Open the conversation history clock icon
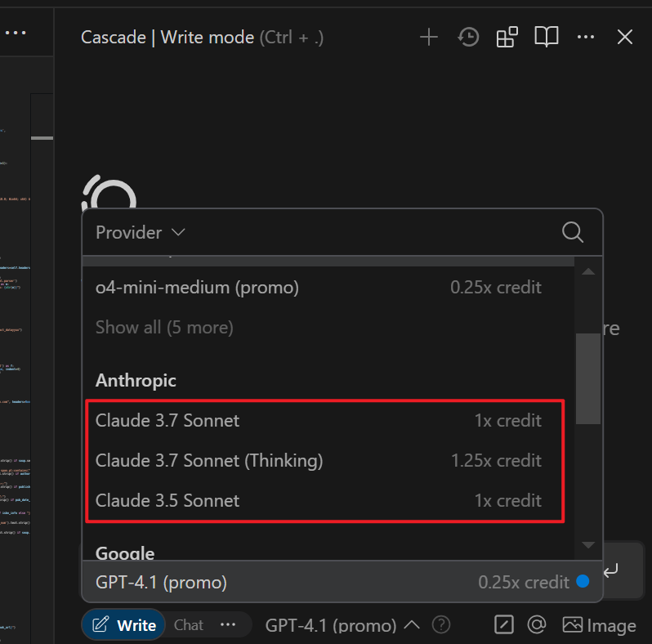Screen dimensions: 652x644 (x=468, y=38)
